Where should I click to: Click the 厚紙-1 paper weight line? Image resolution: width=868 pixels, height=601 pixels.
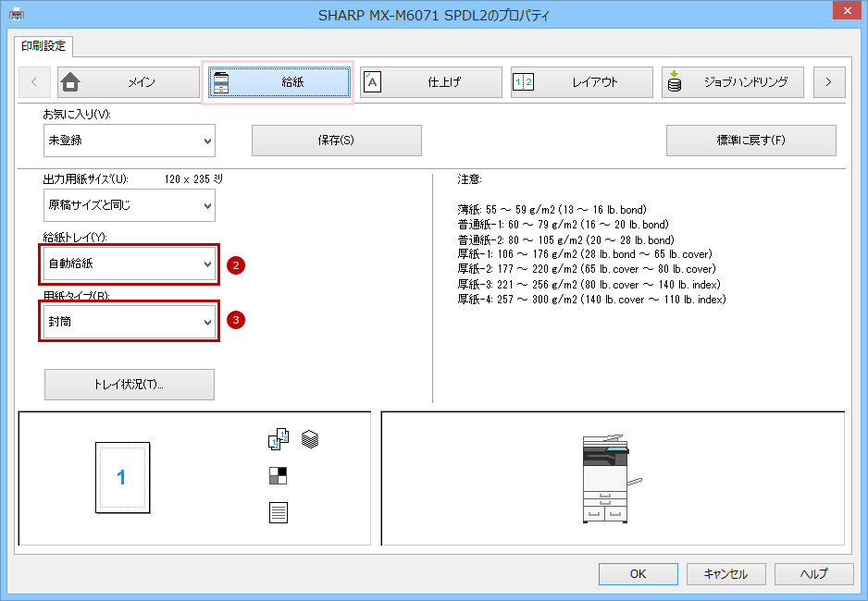pyautogui.click(x=585, y=254)
